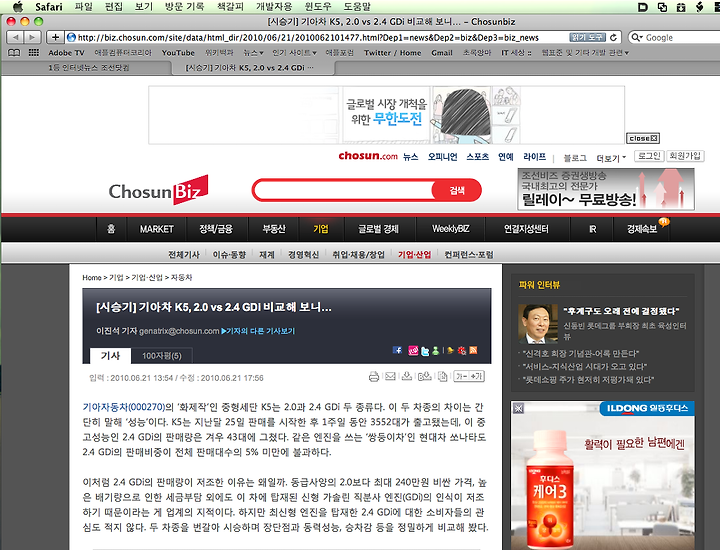Open the Adobe TV bookmark

click(67, 53)
